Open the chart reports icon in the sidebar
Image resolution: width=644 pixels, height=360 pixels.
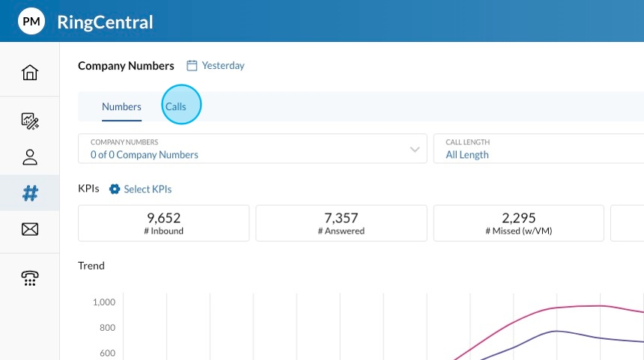click(30, 120)
